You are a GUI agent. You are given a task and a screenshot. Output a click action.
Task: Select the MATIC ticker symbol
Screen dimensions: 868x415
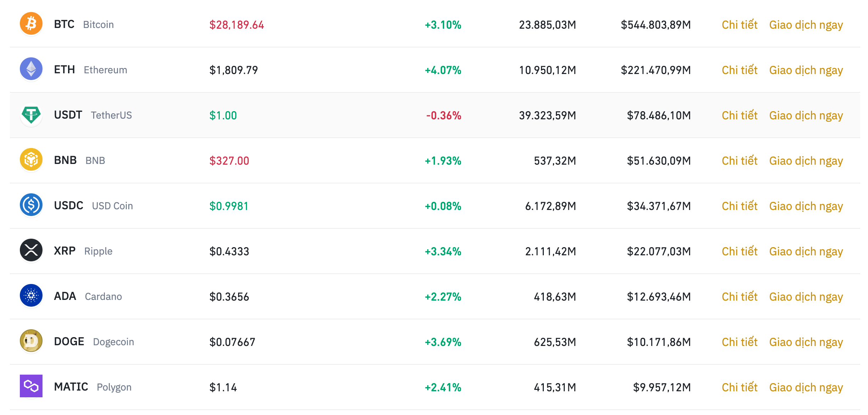tap(71, 387)
